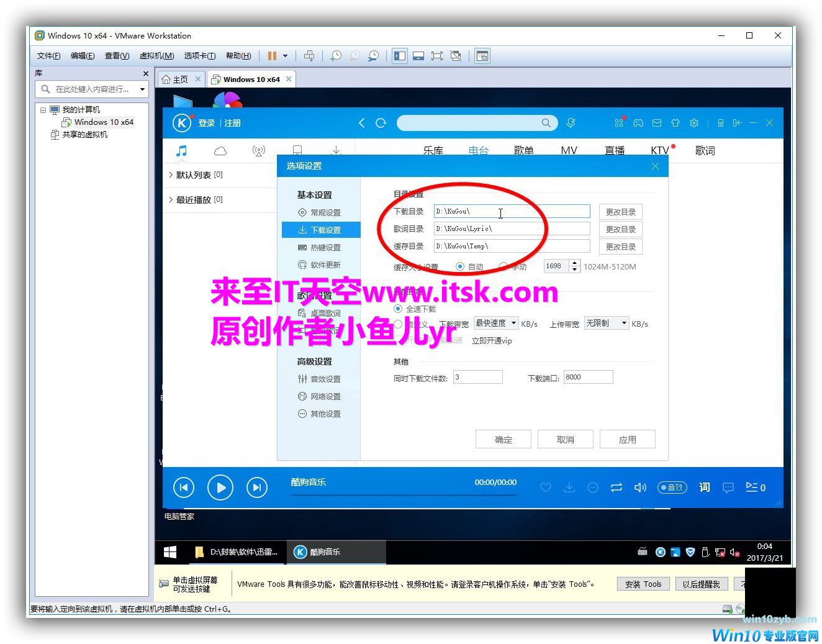Screen dimensions: 822x644
Task: Toggle the 音效 sound effects switch
Action: pyautogui.click(x=672, y=488)
